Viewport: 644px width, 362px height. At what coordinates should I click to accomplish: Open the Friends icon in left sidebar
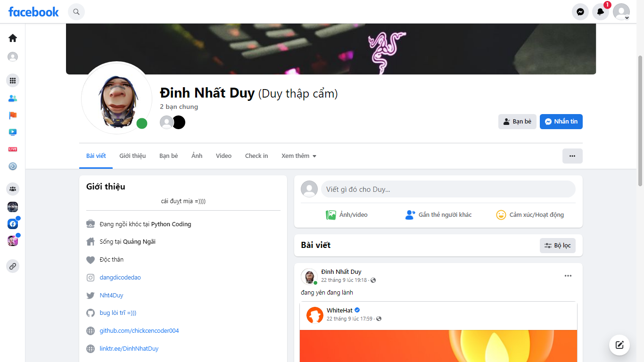[x=13, y=99]
